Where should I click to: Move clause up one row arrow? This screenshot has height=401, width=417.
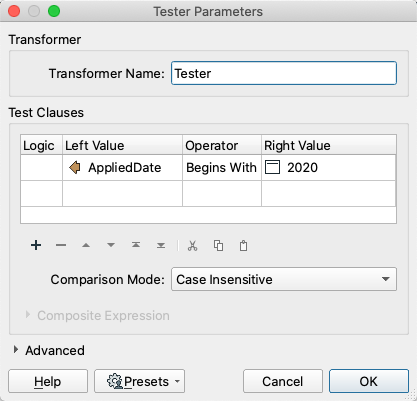click(86, 245)
